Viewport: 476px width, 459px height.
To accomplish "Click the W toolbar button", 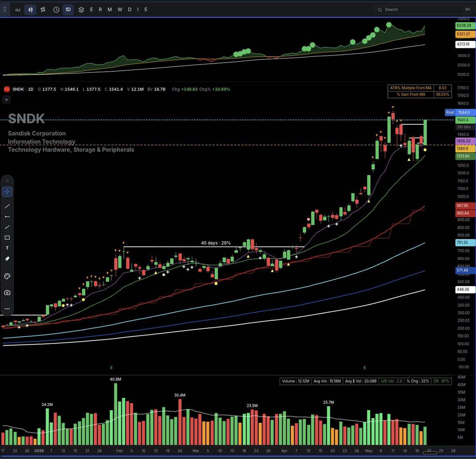I will pos(120,10).
